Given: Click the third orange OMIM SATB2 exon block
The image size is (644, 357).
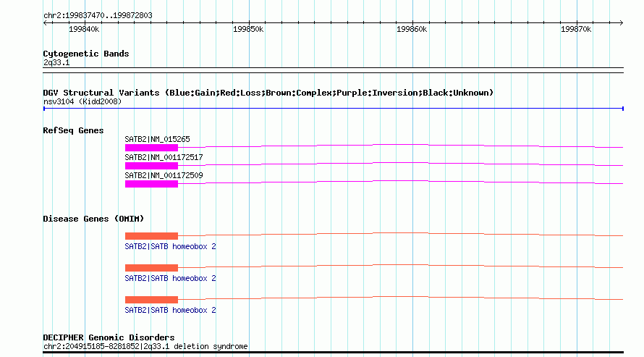Looking at the screenshot, I should click(151, 300).
